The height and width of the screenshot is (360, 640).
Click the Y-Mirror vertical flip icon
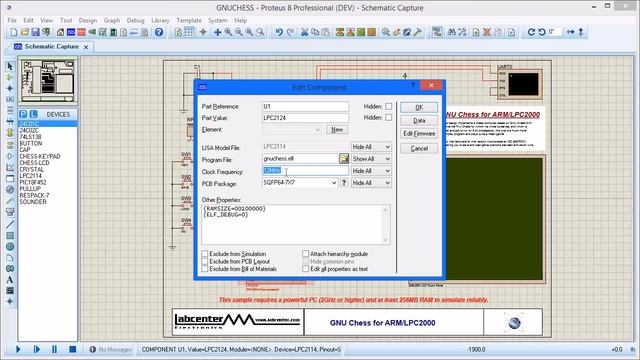coord(581,32)
